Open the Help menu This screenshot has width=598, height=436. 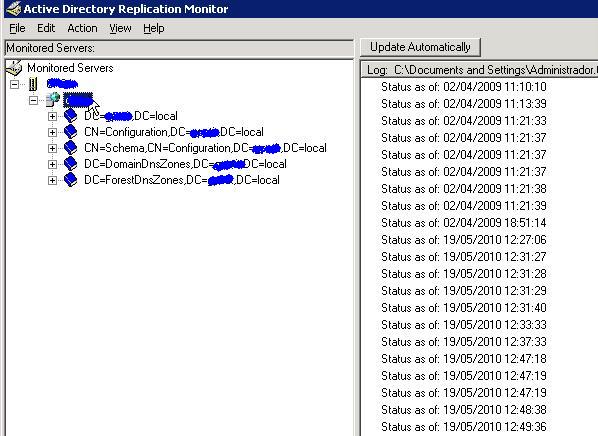[x=154, y=28]
